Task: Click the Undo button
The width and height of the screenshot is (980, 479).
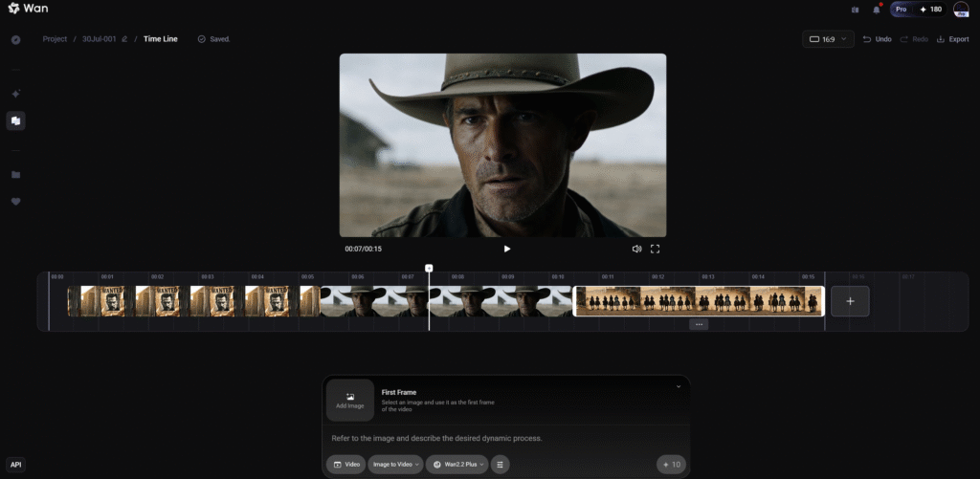Action: click(x=878, y=39)
